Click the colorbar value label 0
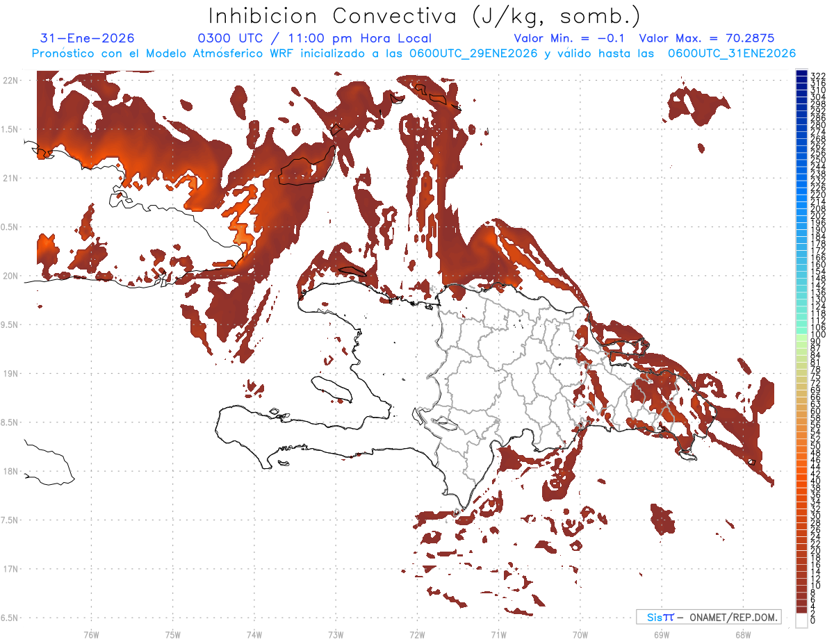Screen dimensions: 834x644 813,620
